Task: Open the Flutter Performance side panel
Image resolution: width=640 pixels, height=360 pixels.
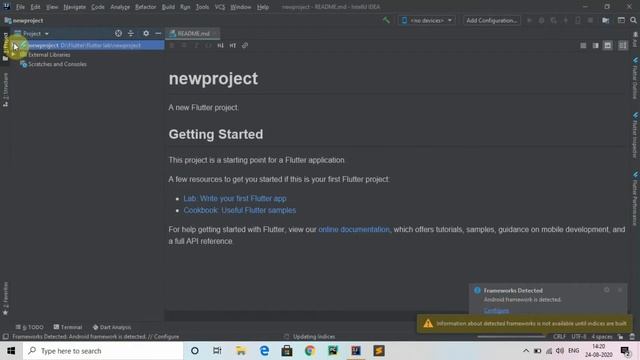Action: coord(635,199)
